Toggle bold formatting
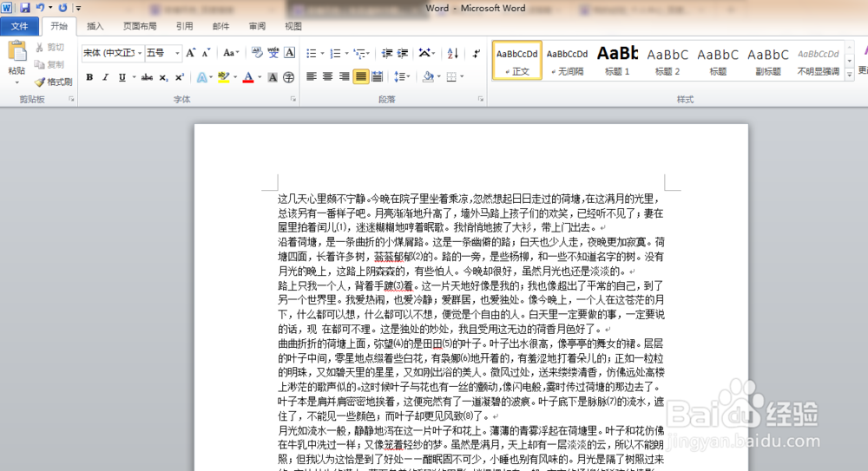Image resolution: width=868 pixels, height=471 pixels. tap(89, 77)
